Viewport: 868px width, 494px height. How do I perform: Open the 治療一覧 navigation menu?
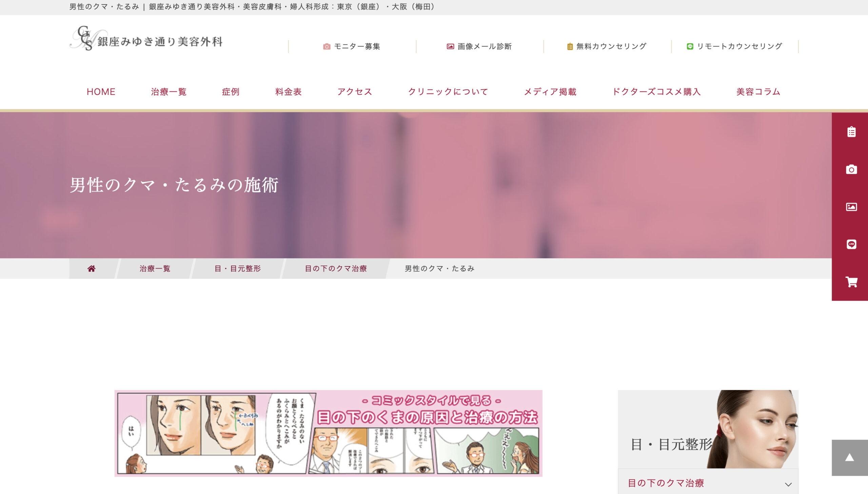[169, 91]
